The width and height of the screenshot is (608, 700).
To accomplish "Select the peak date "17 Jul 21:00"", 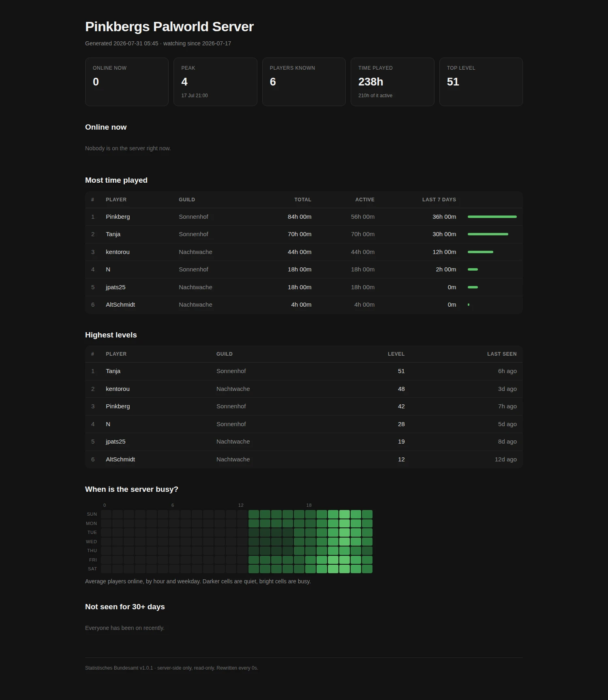I will tap(195, 96).
